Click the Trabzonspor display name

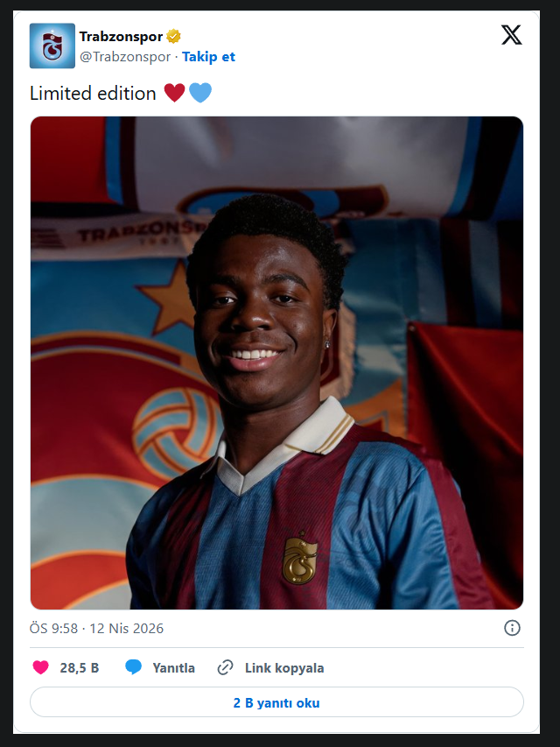click(x=121, y=37)
